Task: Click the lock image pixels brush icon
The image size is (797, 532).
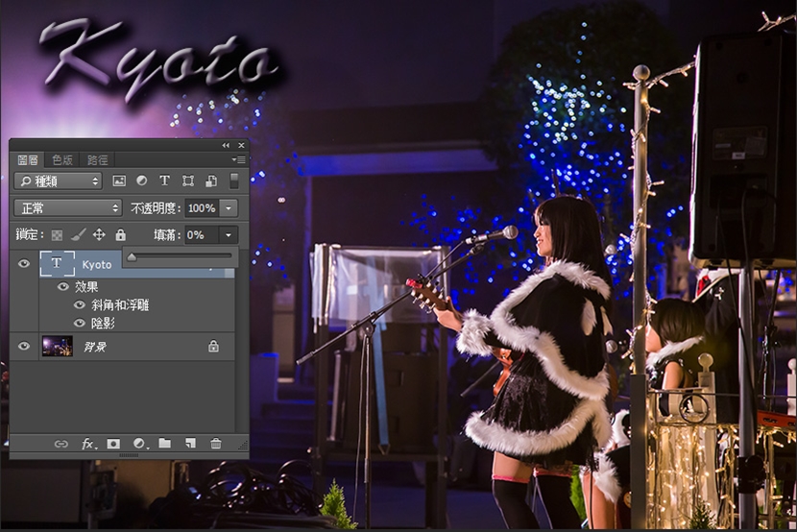Action: (x=78, y=234)
